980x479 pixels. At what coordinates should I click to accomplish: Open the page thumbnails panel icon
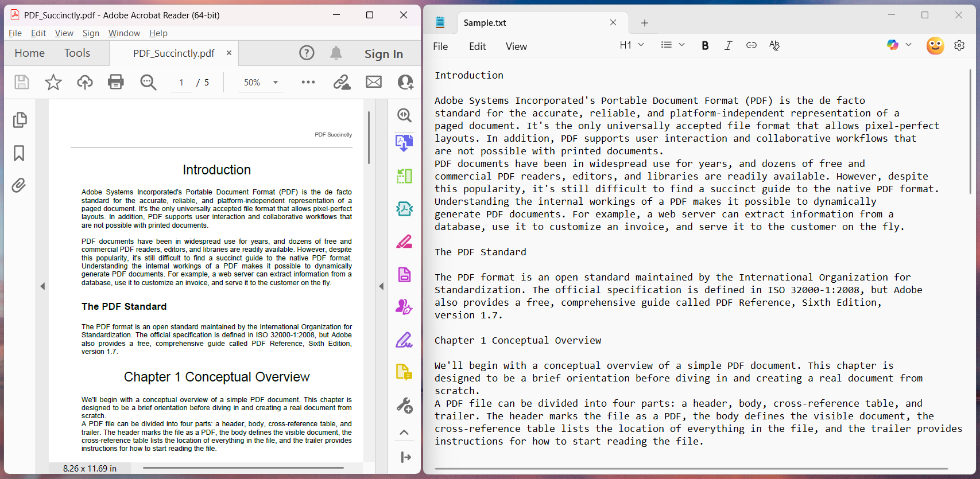(x=20, y=120)
